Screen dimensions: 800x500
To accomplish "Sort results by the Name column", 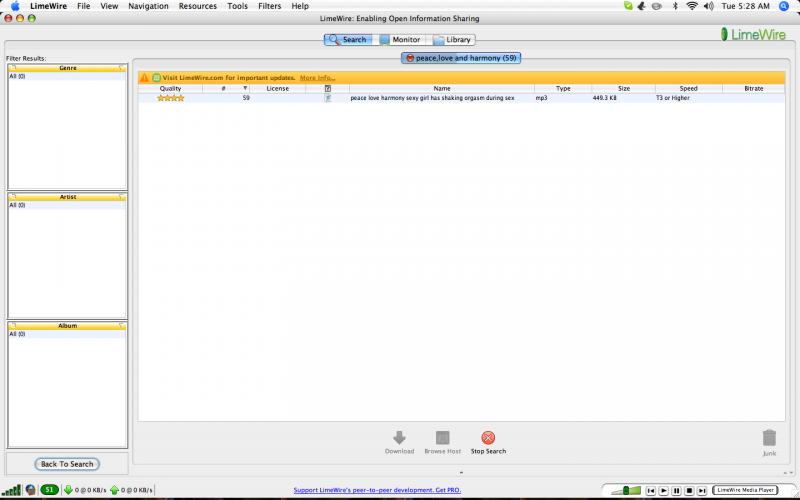I will pos(442,88).
